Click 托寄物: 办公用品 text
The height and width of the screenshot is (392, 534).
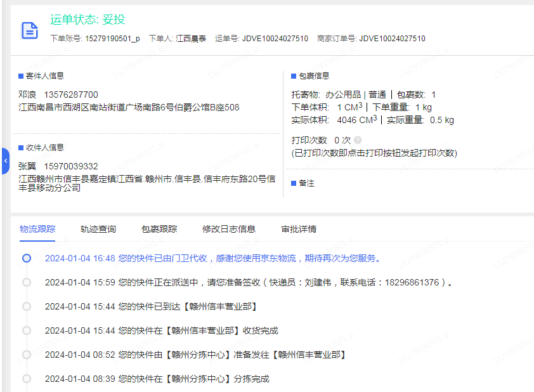click(326, 95)
